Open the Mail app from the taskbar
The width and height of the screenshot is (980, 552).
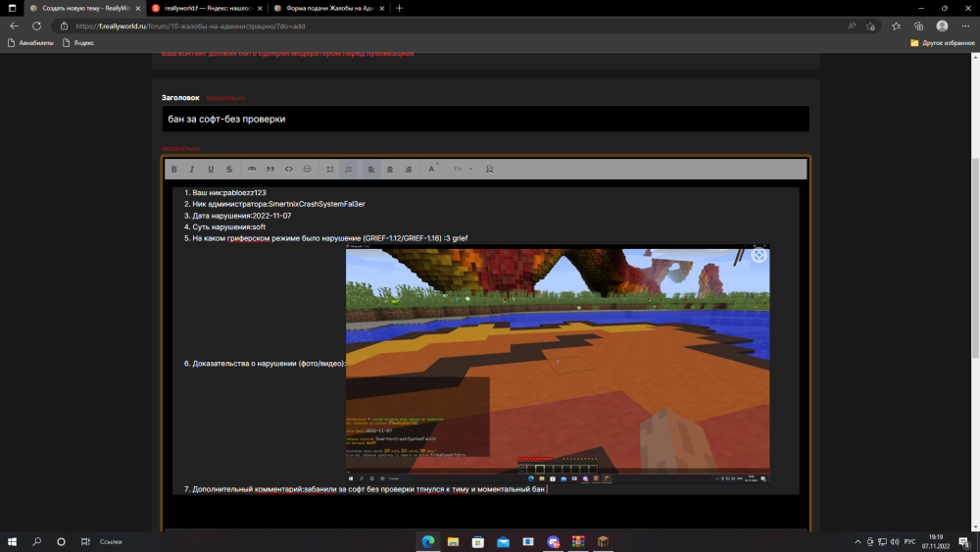click(503, 541)
